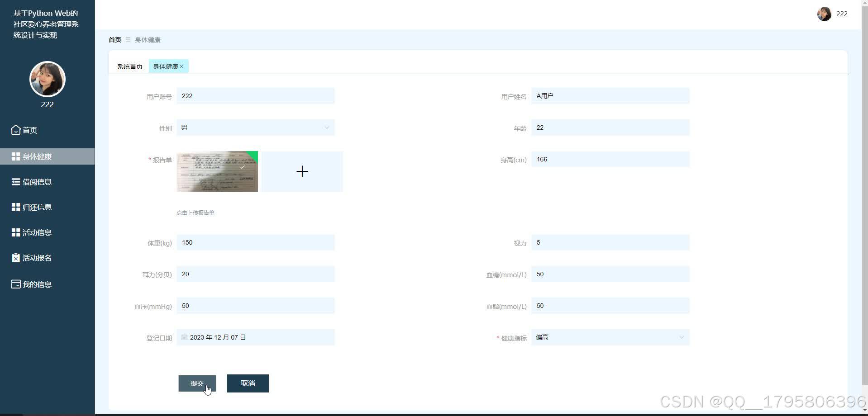Click the 首页 home icon in sidebar
The width and height of the screenshot is (868, 416).
[16, 130]
